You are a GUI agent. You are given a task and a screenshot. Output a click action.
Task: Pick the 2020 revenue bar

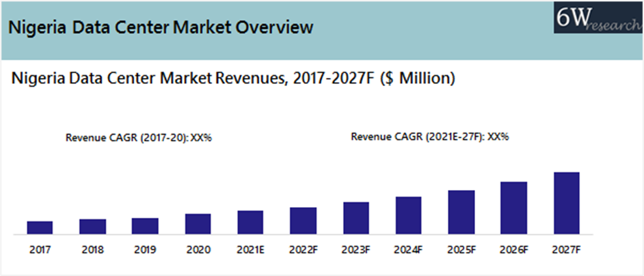[x=198, y=224]
